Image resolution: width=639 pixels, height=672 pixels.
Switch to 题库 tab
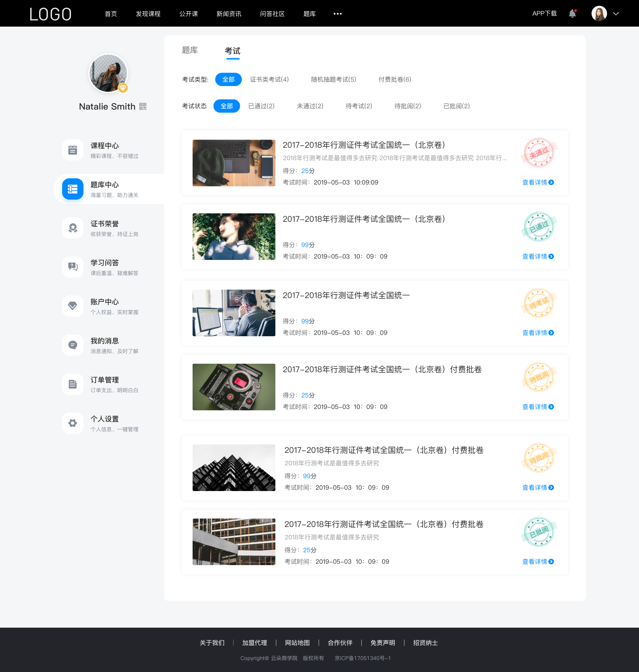[190, 50]
